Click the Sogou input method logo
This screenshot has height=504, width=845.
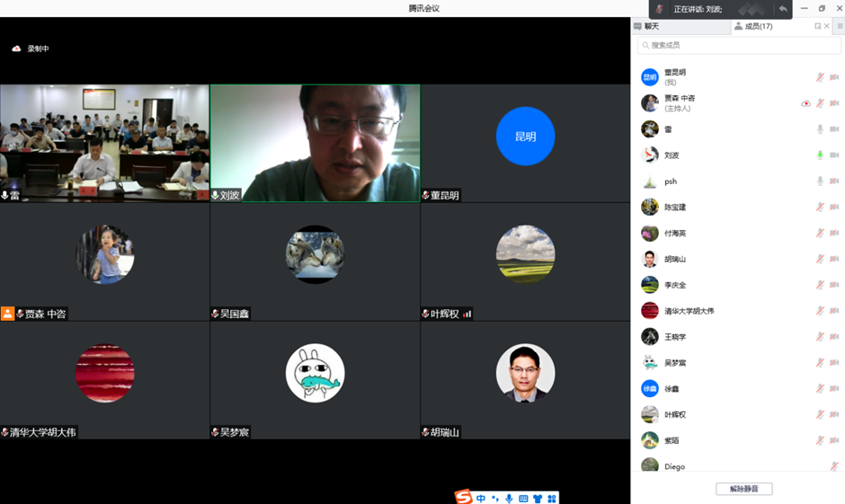click(x=463, y=498)
